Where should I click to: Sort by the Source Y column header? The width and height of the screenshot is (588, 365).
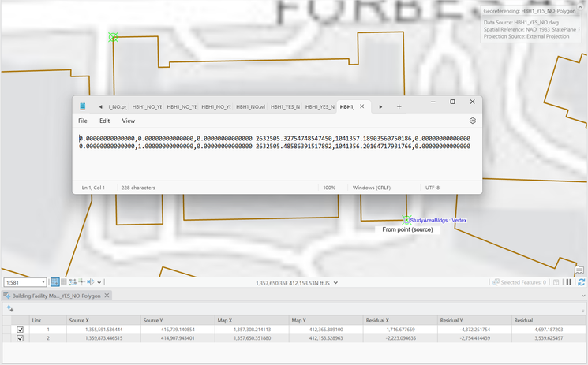(x=178, y=320)
